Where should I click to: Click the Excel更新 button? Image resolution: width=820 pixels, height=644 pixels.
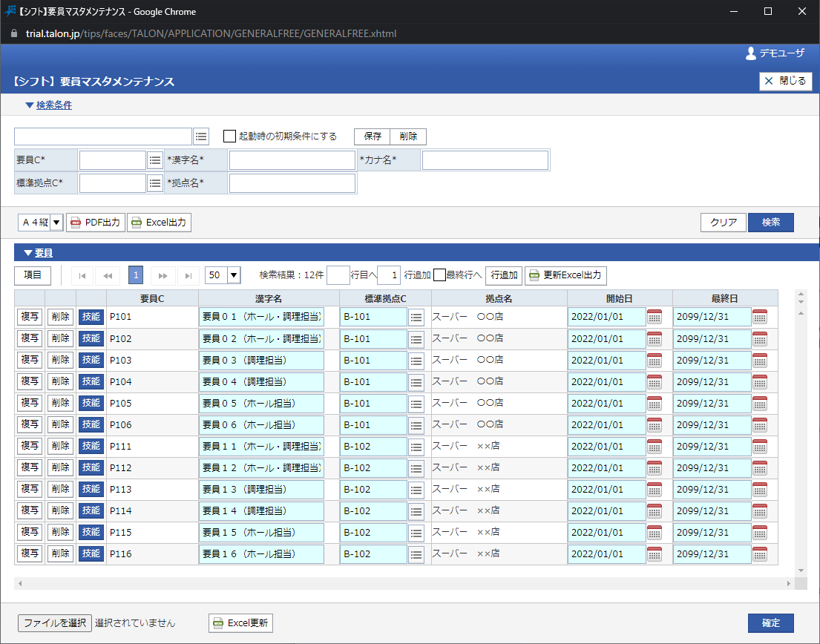(240, 623)
